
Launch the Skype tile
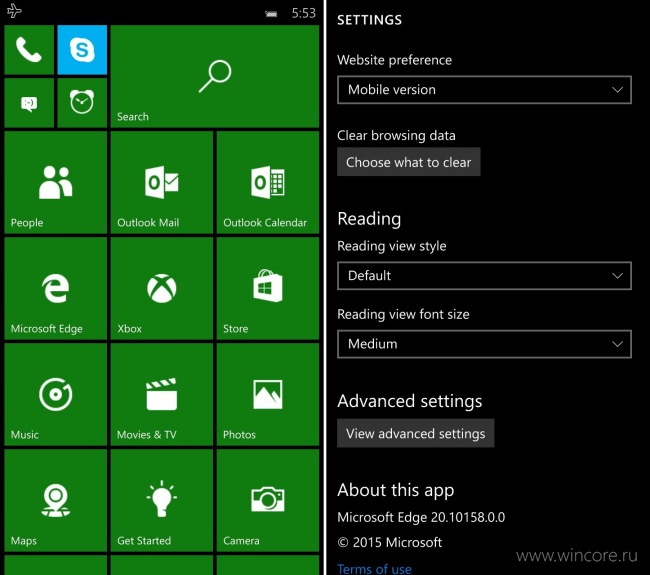[82, 50]
